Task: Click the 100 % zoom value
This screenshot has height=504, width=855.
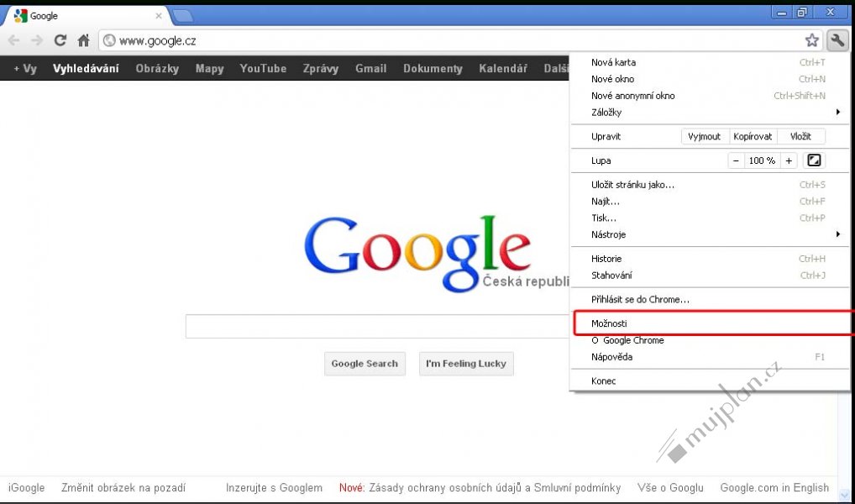Action: pyautogui.click(x=762, y=160)
